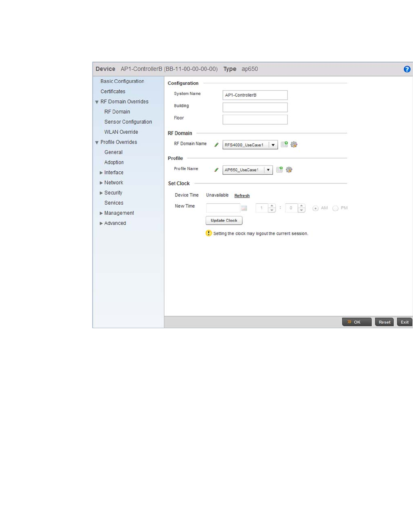Expand the Network tree node

(x=101, y=183)
